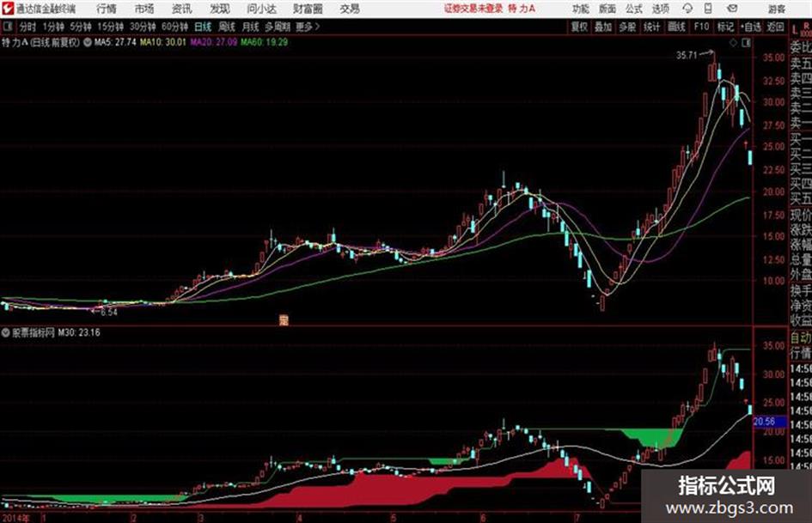This screenshot has width=812, height=523.
Task: Click the 35.71 high price label
Action: tap(687, 56)
